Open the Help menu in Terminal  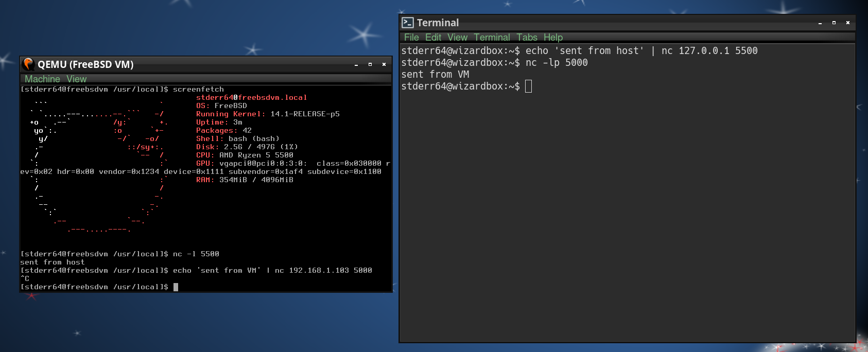[x=553, y=37]
